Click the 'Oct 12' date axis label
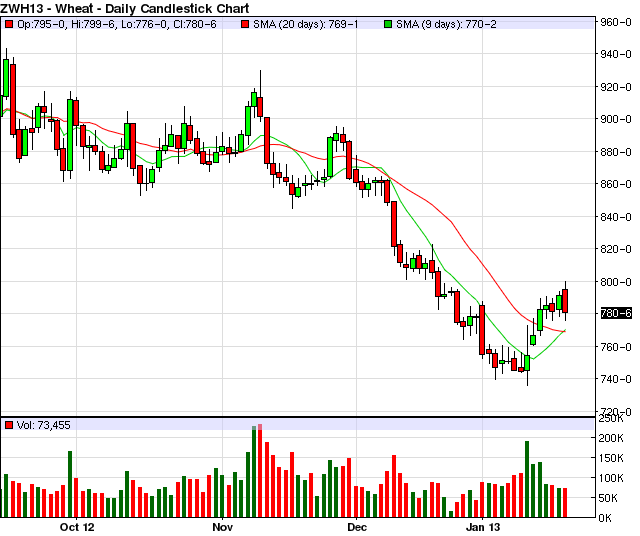 [x=77, y=527]
